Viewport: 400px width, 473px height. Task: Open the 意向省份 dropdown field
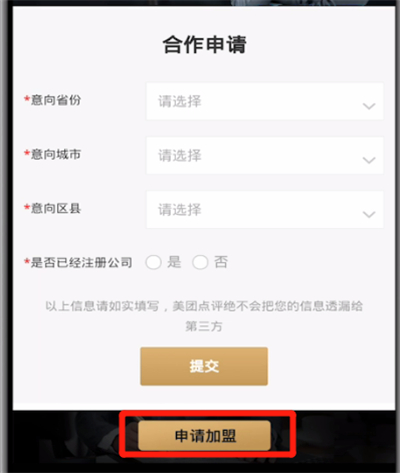pos(265,101)
